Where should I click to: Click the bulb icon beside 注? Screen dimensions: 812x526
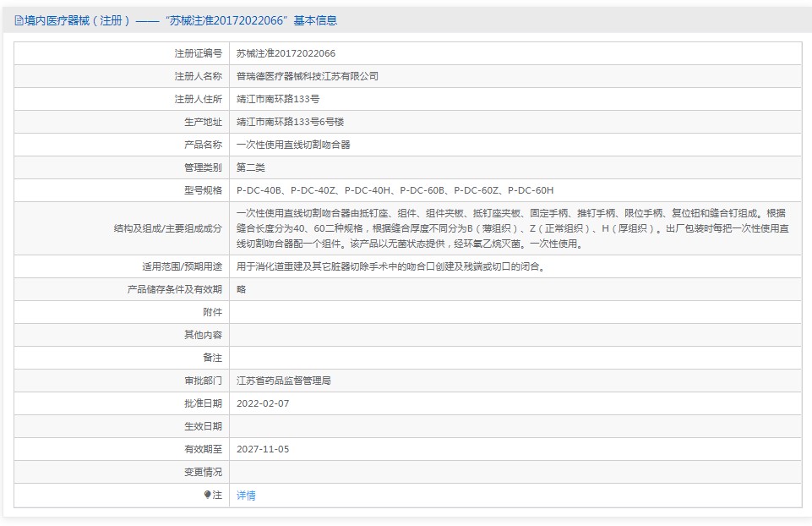pos(208,495)
